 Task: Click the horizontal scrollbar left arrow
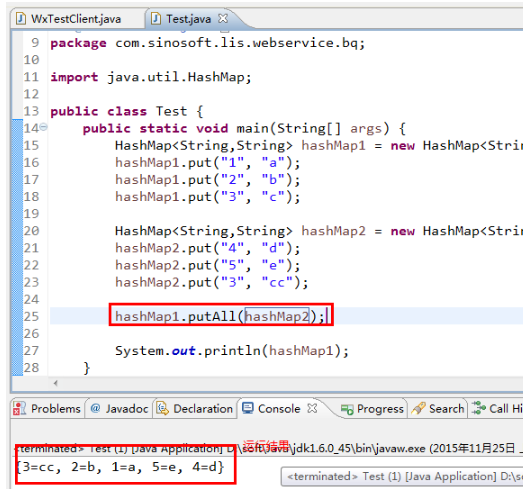55,383
